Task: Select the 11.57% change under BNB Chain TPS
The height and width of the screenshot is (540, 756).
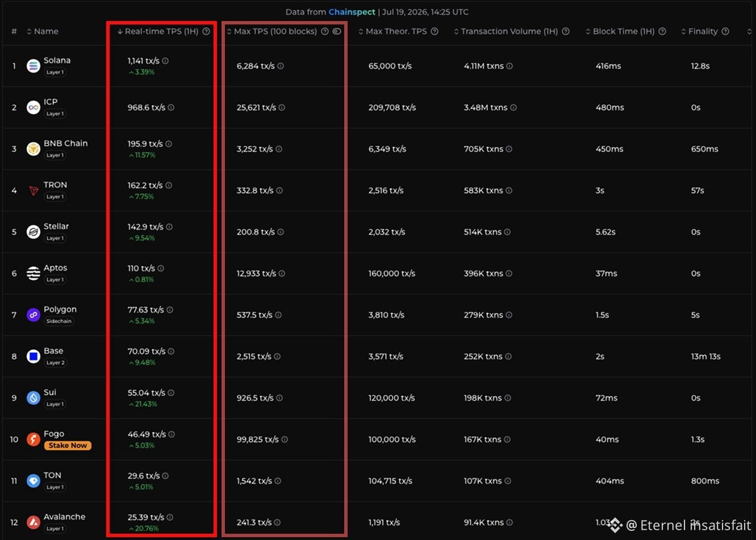Action: [142, 155]
